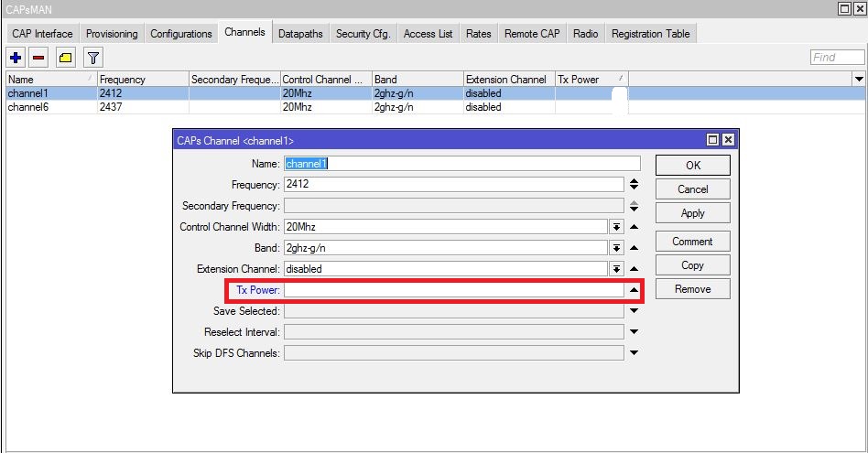Open the Band dropdown list
This screenshot has height=453, width=868.
[x=616, y=248]
